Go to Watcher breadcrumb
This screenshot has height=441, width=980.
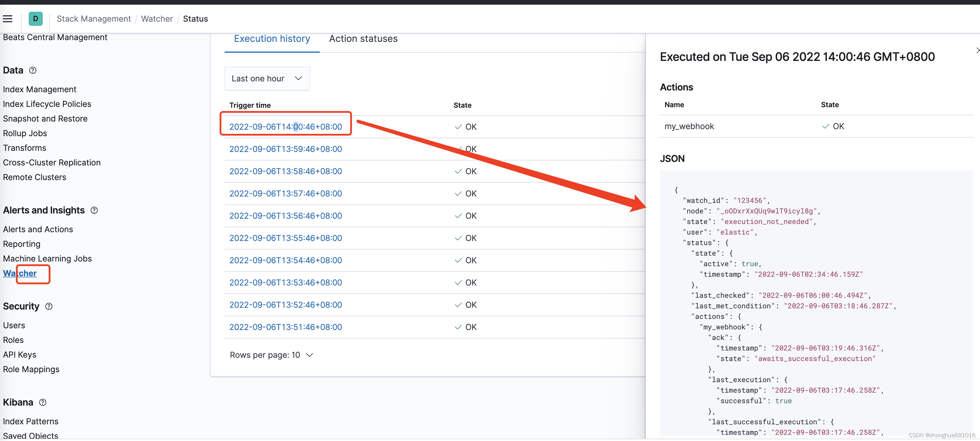pos(157,19)
